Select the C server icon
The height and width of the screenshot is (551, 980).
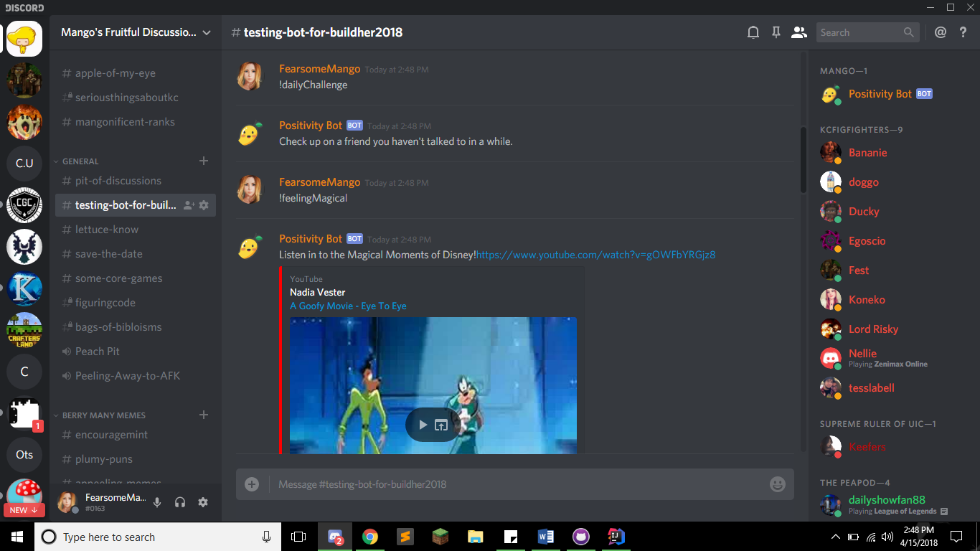24,372
